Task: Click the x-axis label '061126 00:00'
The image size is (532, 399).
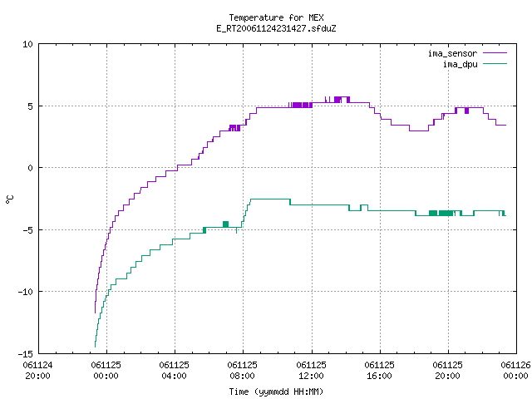Action: pyautogui.click(x=515, y=371)
